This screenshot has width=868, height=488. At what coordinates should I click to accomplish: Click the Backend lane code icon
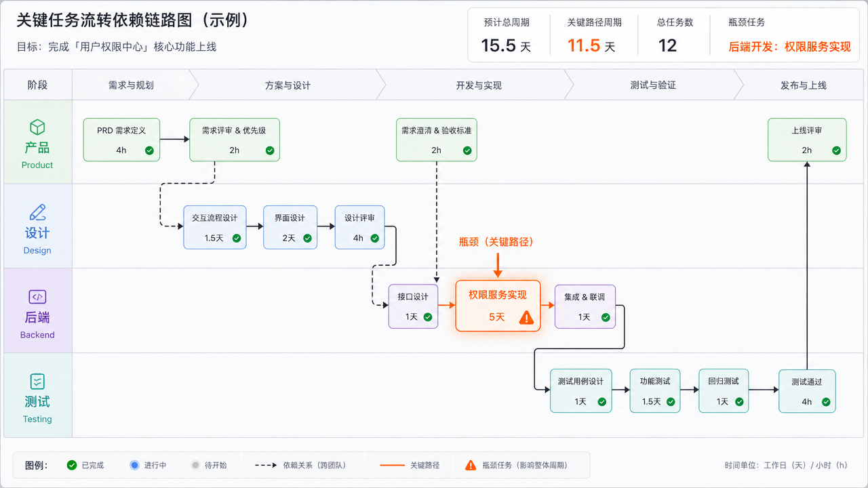click(37, 297)
